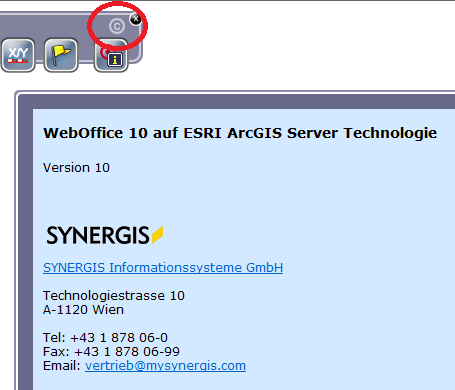
Task: Close the toolbar panel with X button
Action: point(136,19)
